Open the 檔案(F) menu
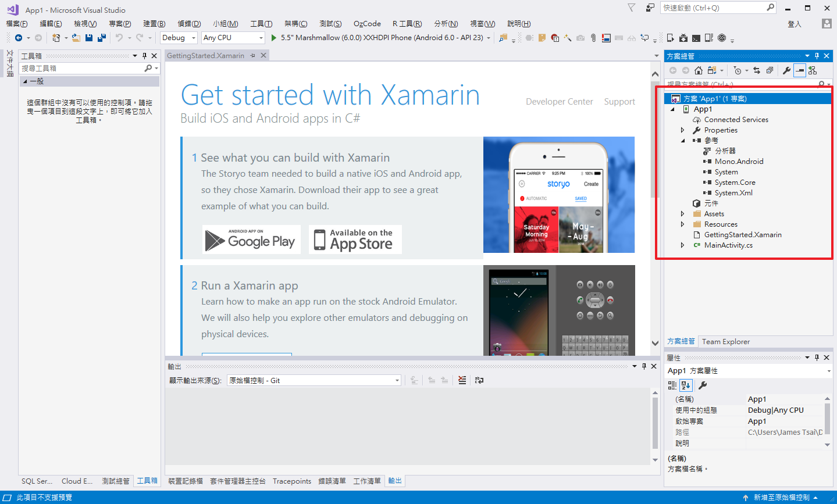Viewport: 837px width, 504px height. coord(17,24)
